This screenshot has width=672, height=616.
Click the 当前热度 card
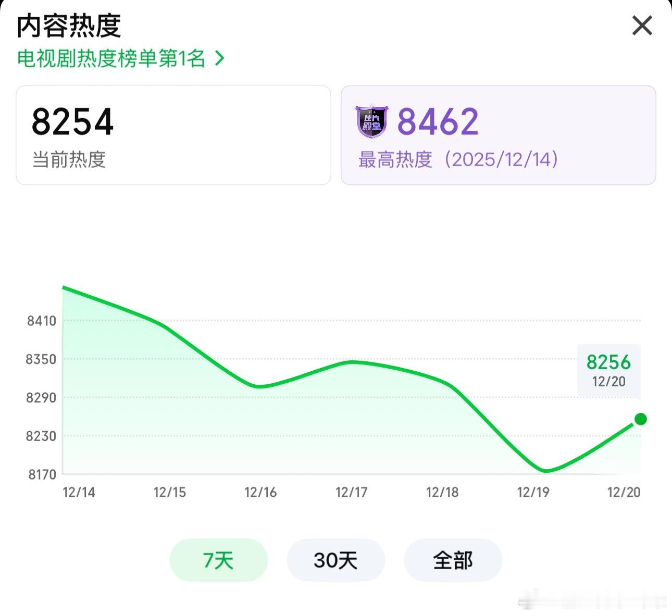pyautogui.click(x=174, y=134)
